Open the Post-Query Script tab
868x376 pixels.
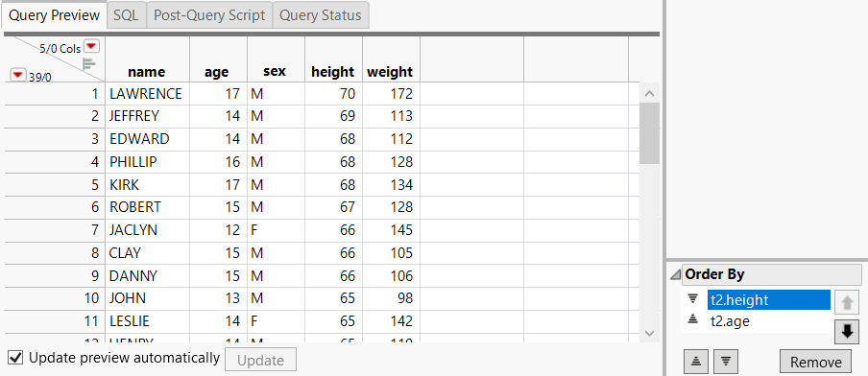pos(210,15)
